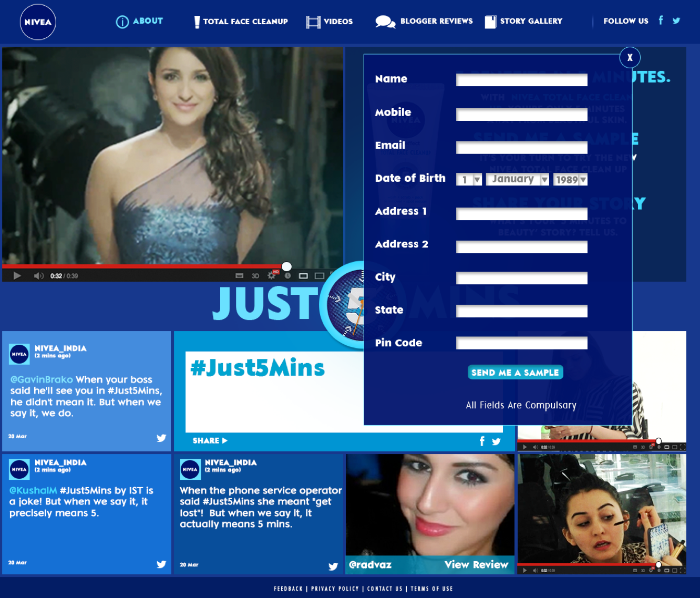Open the Feedback footer link
The width and height of the screenshot is (700, 598).
point(288,589)
